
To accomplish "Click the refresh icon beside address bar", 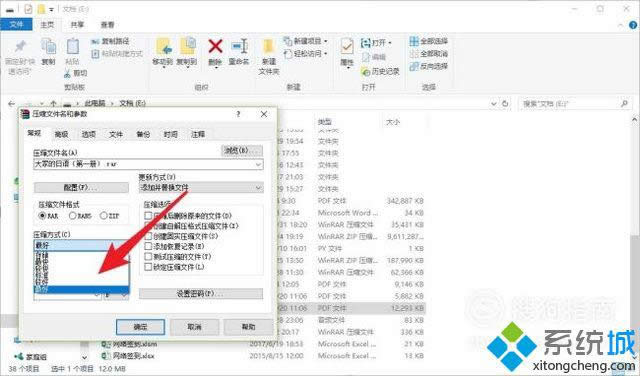I will coord(505,104).
